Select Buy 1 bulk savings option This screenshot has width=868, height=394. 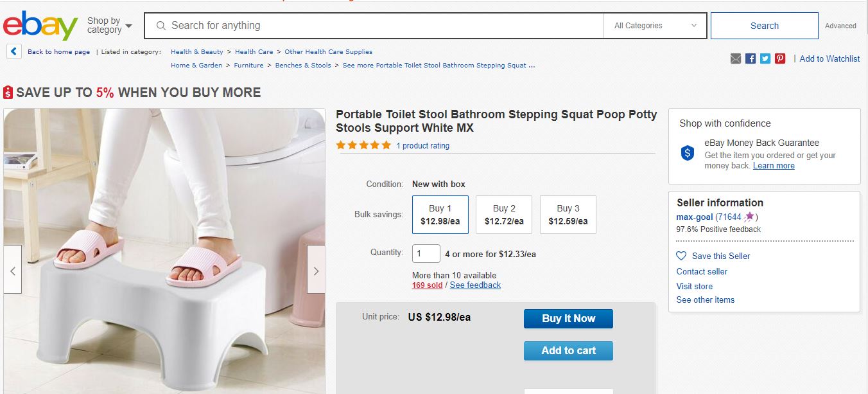point(440,215)
